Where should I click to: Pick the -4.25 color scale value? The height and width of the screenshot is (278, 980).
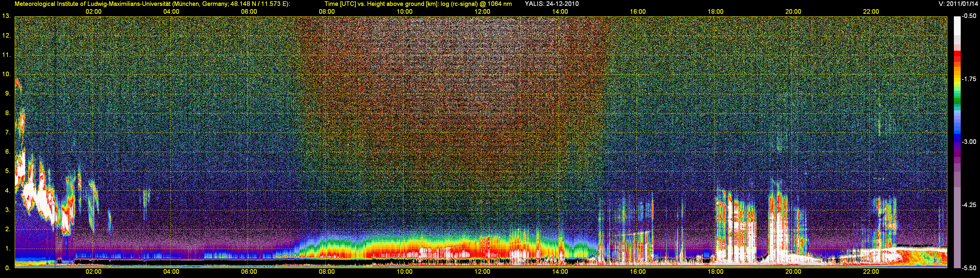point(969,205)
